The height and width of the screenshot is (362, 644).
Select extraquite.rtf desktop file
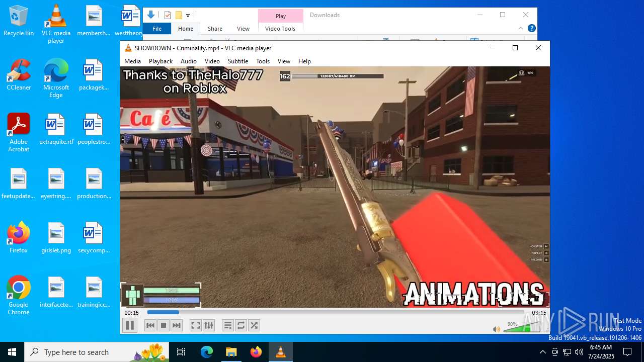click(56, 129)
